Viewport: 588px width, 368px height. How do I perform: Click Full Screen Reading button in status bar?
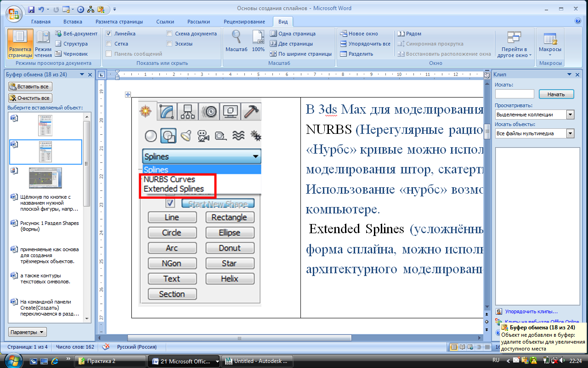point(463,347)
